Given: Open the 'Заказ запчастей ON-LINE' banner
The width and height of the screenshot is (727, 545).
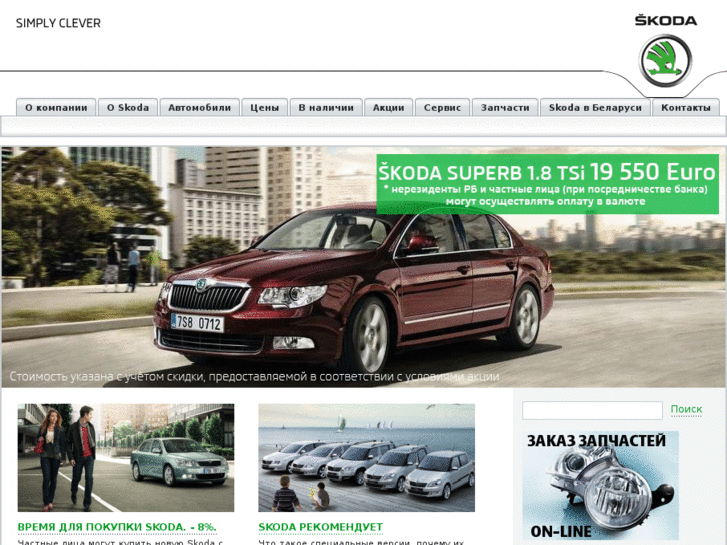Looking at the screenshot, I should (601, 486).
